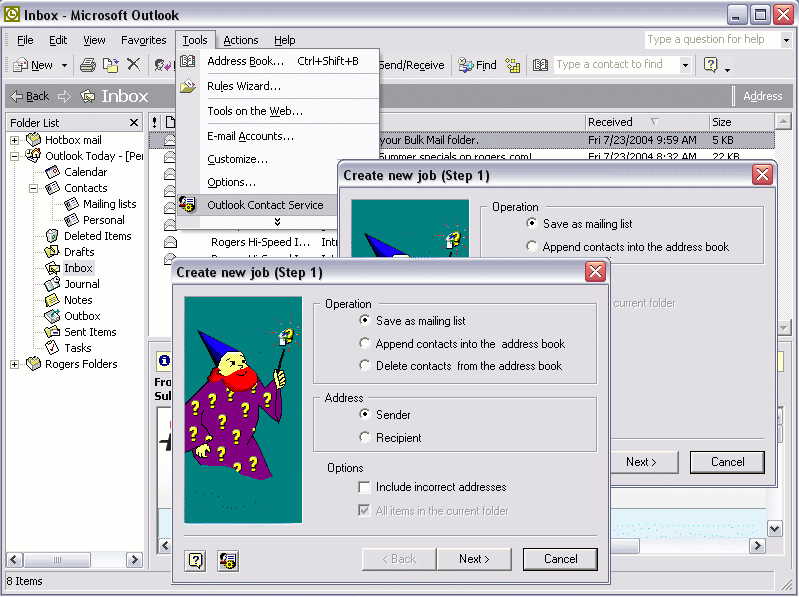Open the Tasks folder
The image size is (799, 597).
[x=77, y=348]
